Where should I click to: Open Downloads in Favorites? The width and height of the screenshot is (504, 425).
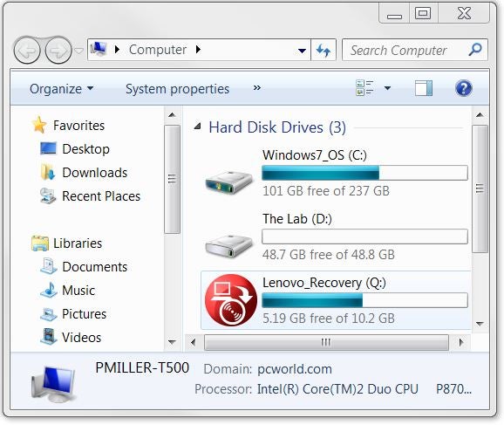pos(95,173)
